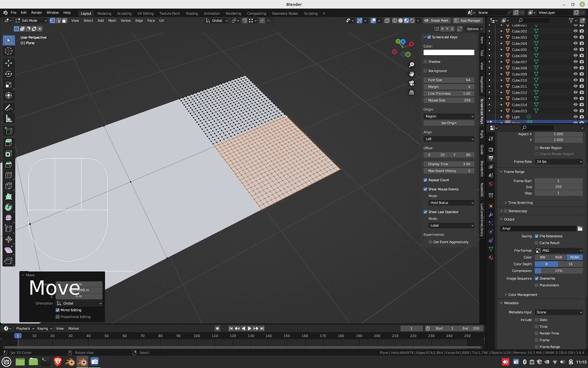The width and height of the screenshot is (588, 368).
Task: Open the Origin Region dropdown
Action: coord(449,117)
